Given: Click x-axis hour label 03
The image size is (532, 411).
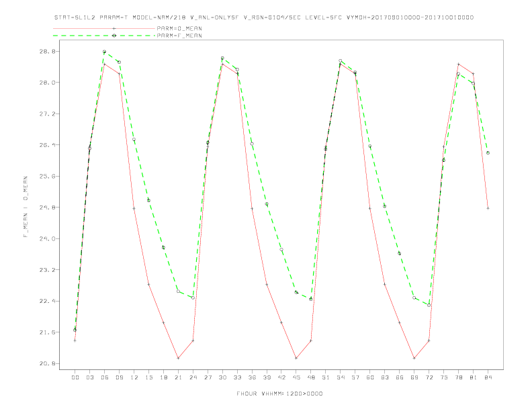Looking at the screenshot, I should pyautogui.click(x=89, y=377).
